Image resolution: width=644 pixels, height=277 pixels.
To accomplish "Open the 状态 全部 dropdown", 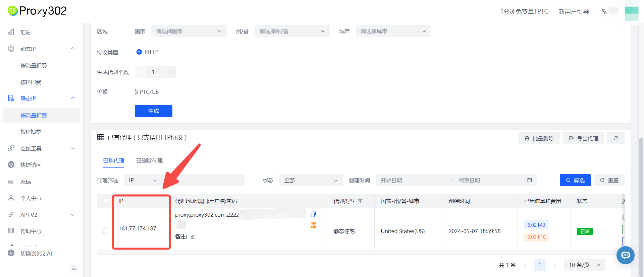I will coord(311,180).
